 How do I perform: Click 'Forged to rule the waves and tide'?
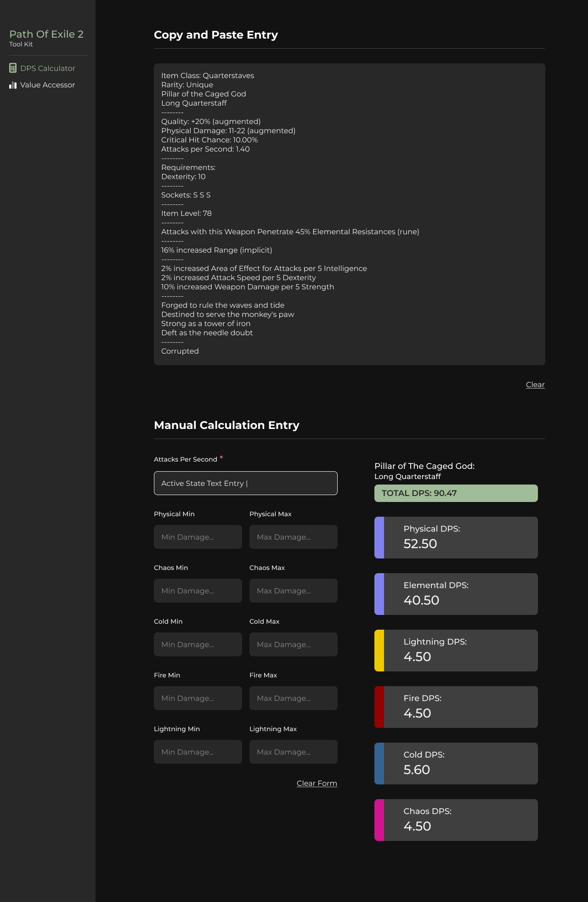click(x=223, y=305)
